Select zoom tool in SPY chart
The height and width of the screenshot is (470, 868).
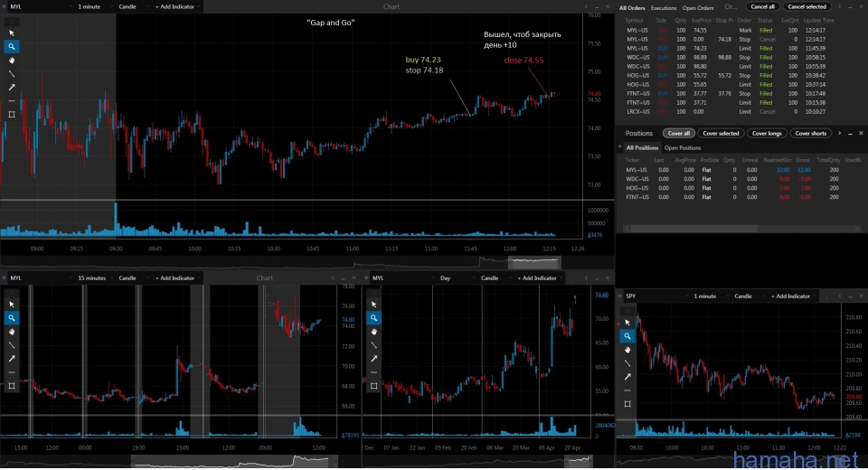[627, 336]
